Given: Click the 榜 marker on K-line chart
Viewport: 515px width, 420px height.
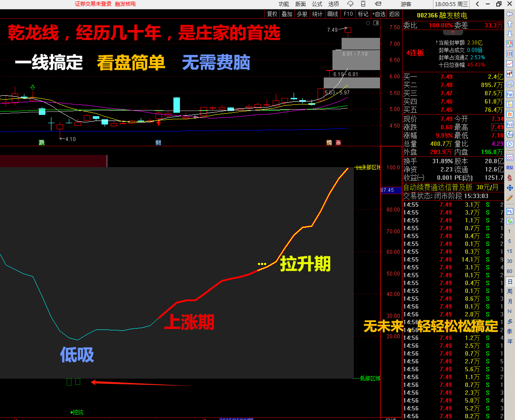Looking at the screenshot, I should click(x=329, y=142).
